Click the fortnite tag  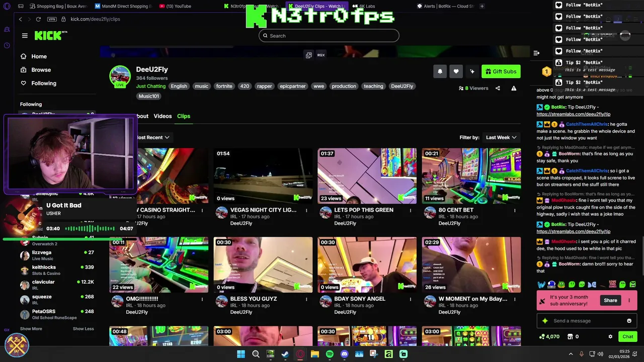click(x=224, y=86)
